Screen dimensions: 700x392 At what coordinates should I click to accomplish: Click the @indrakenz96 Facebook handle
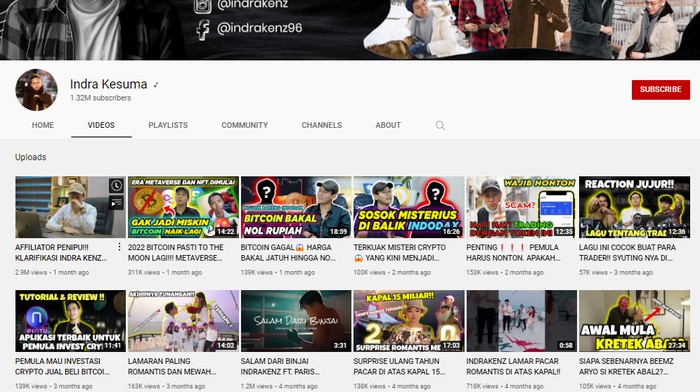[259, 28]
